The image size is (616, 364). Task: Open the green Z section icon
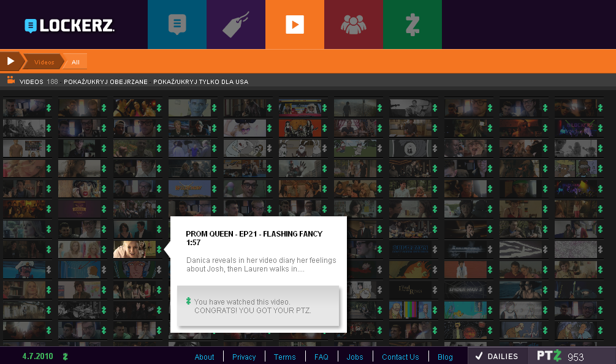(x=413, y=25)
